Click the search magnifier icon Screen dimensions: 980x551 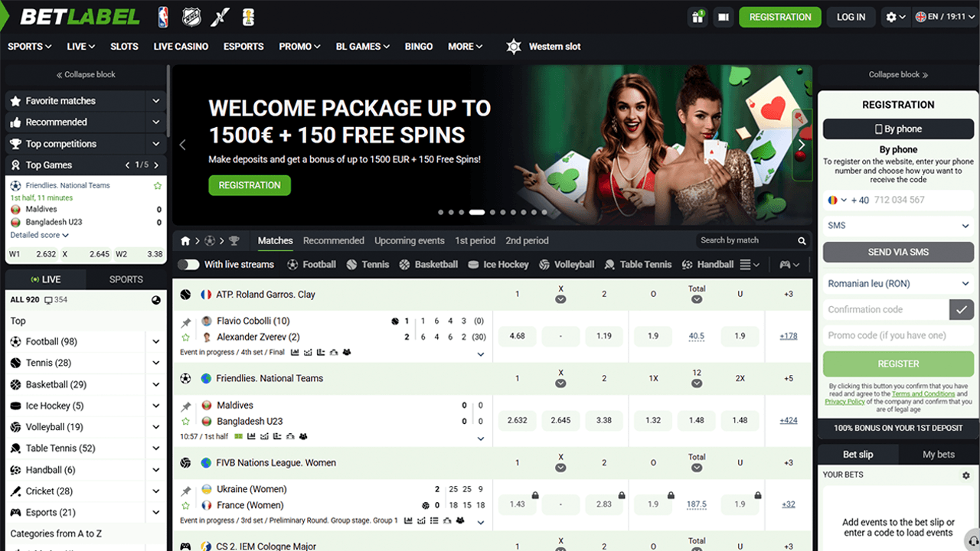[x=802, y=241]
